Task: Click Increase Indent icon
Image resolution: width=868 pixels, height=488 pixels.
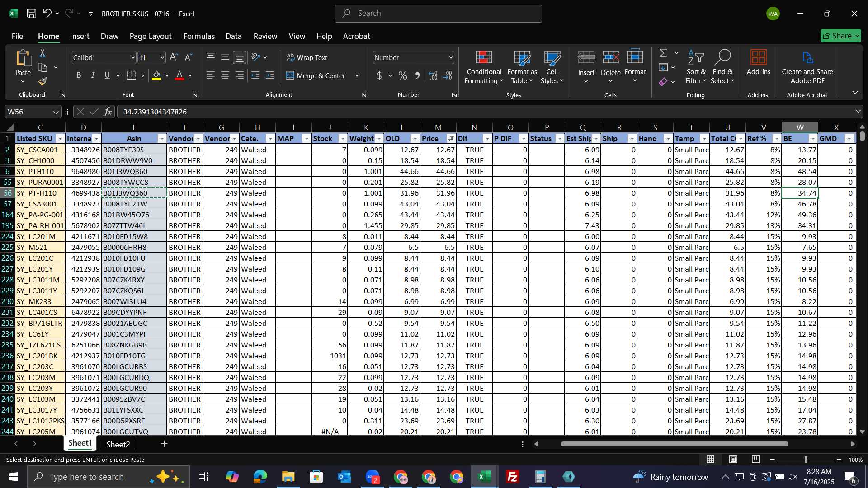Action: point(270,75)
